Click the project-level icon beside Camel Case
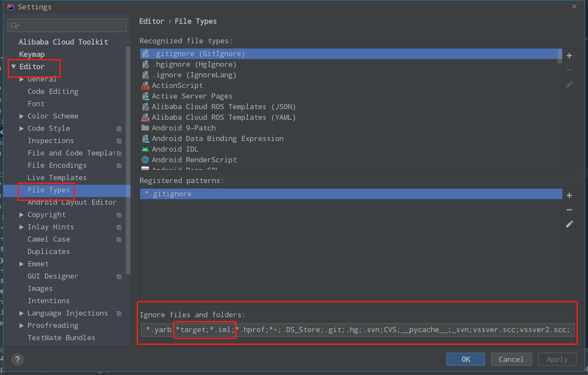 (119, 240)
